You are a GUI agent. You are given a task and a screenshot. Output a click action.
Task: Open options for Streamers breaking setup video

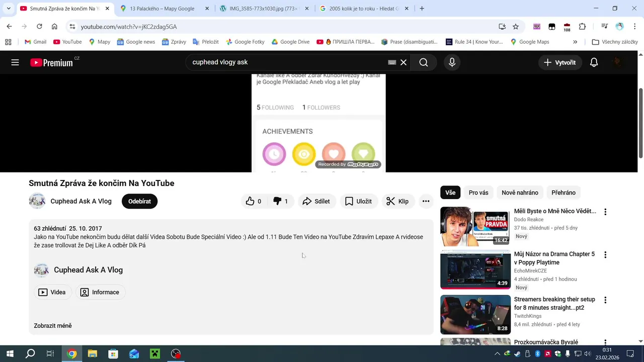click(x=605, y=300)
